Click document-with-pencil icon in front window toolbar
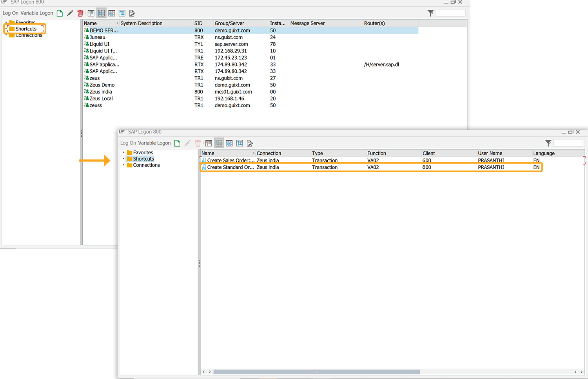The image size is (588, 379). pos(250,143)
